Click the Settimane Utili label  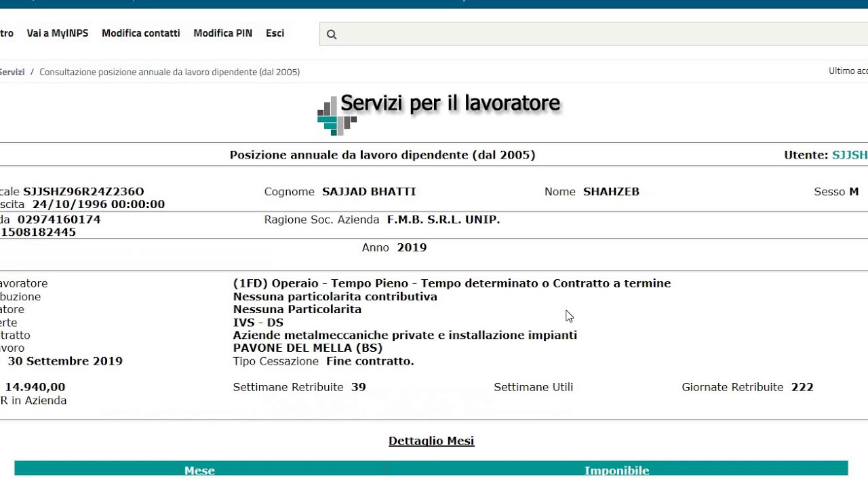coord(534,387)
